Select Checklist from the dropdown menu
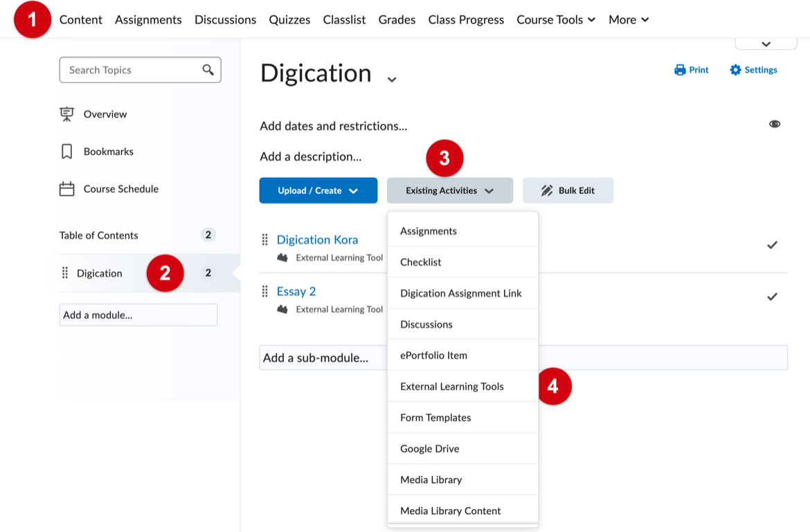 [463, 262]
